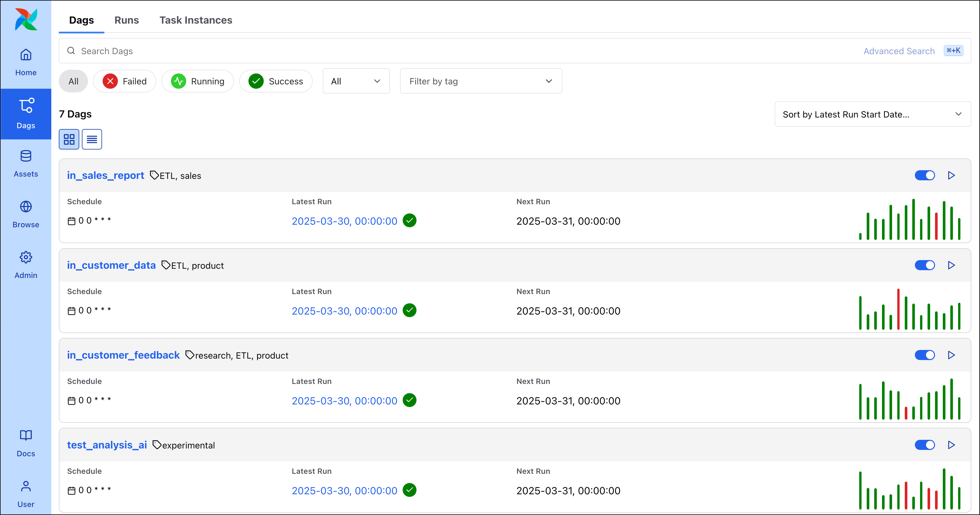Image resolution: width=980 pixels, height=515 pixels.
Task: Open Advanced Search
Action: [x=899, y=51]
